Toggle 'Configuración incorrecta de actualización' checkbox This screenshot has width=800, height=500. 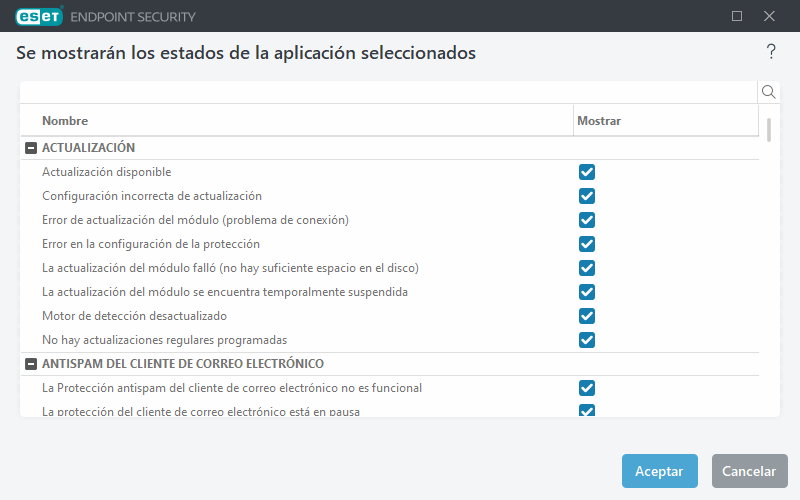(587, 196)
